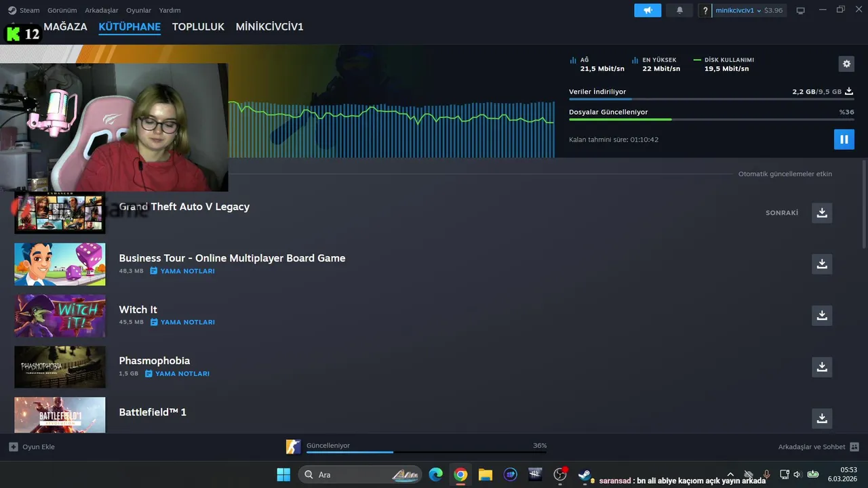Viewport: 868px width, 488px height.
Task: Open the Phasmophobia title
Action: click(x=154, y=361)
